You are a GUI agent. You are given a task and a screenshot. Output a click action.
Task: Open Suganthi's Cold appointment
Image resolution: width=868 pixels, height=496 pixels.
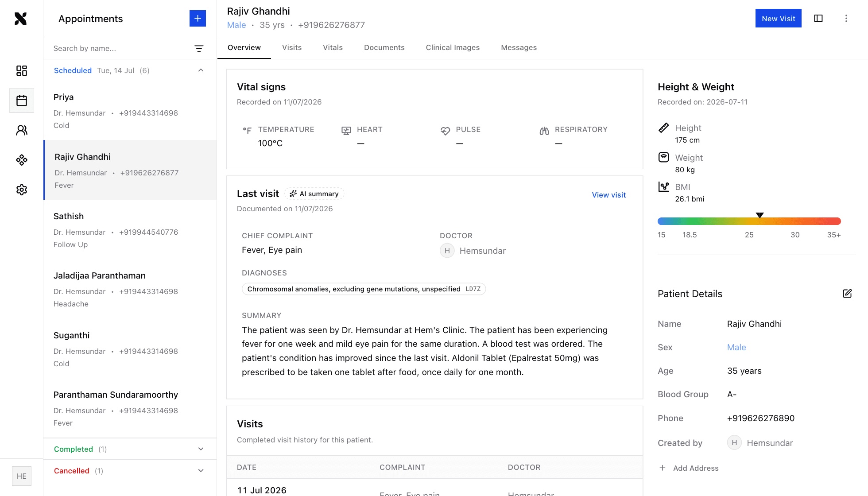(130, 349)
